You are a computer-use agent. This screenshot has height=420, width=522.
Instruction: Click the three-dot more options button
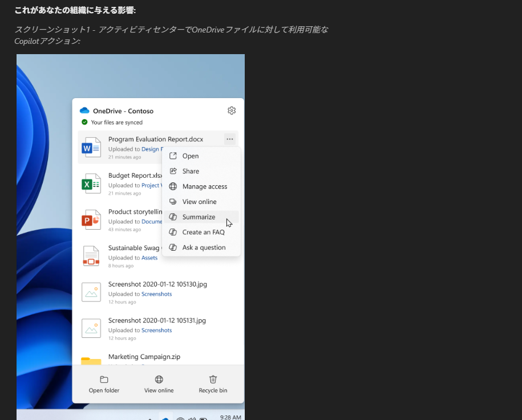coord(229,139)
